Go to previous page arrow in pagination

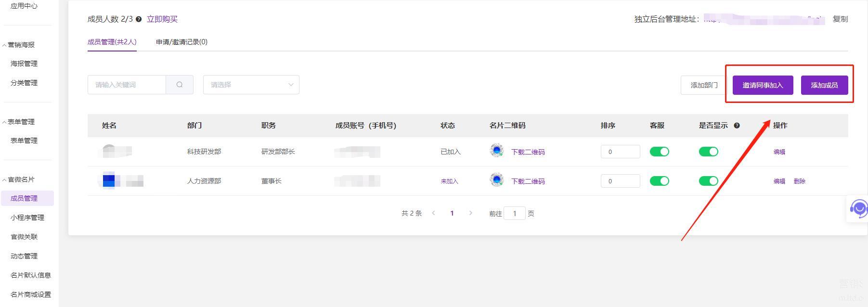point(433,213)
